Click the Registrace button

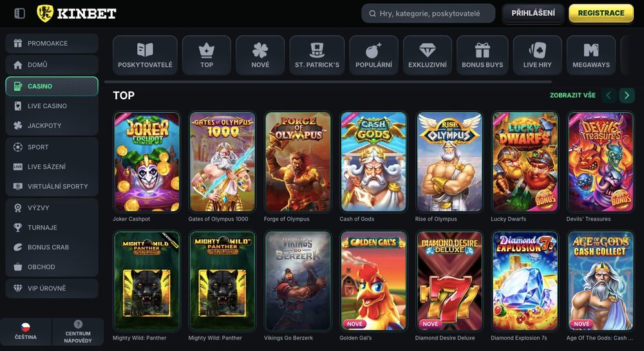click(x=601, y=13)
